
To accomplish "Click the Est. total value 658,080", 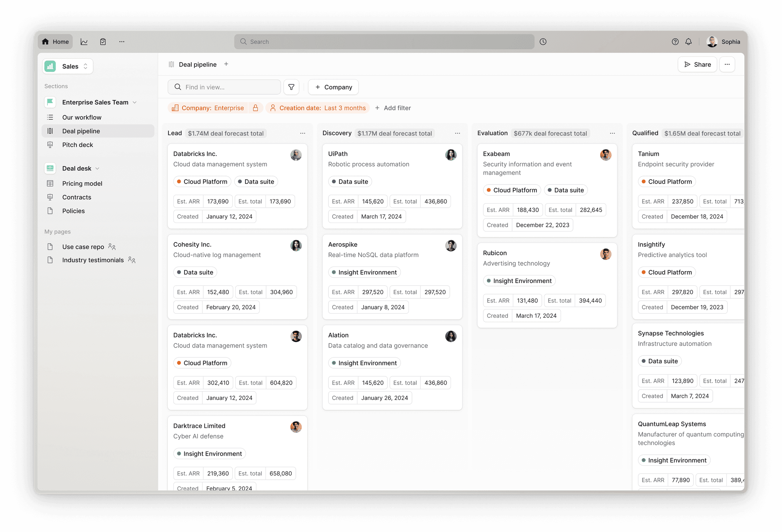I will click(x=281, y=474).
